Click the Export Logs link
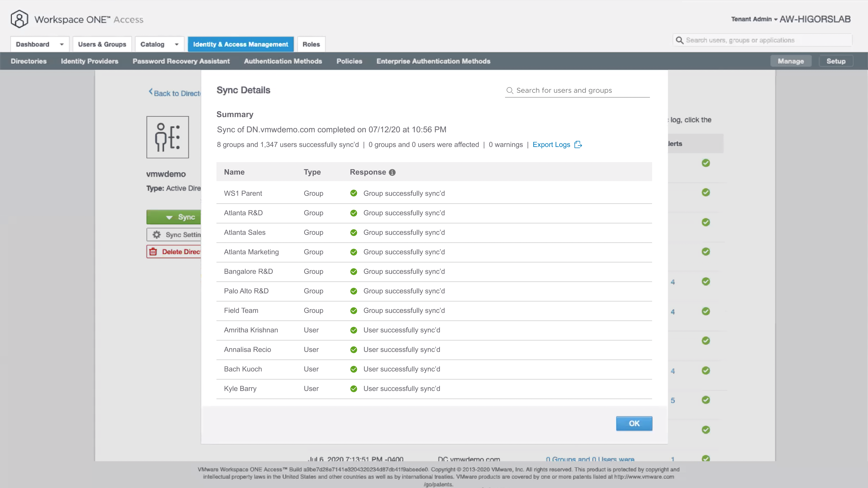 [551, 145]
